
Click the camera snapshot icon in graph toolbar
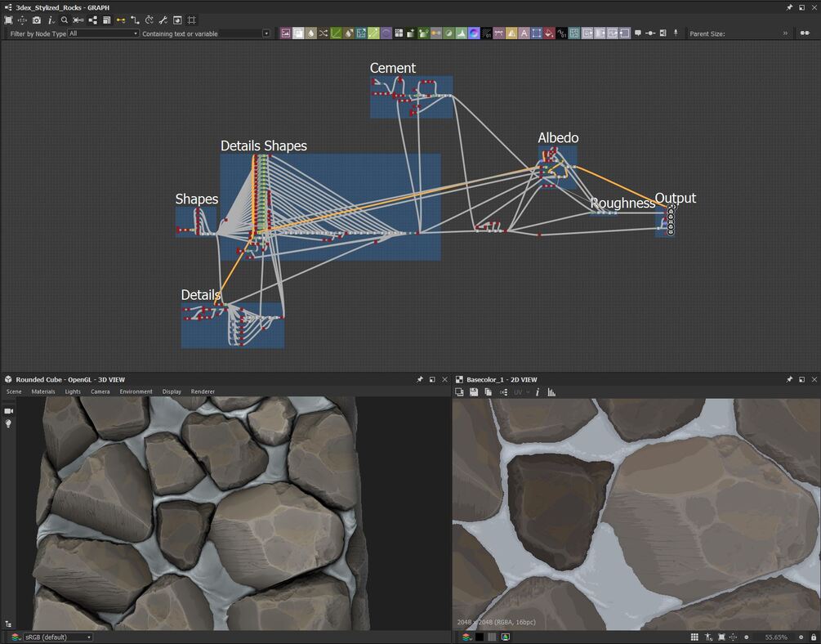pyautogui.click(x=36, y=20)
